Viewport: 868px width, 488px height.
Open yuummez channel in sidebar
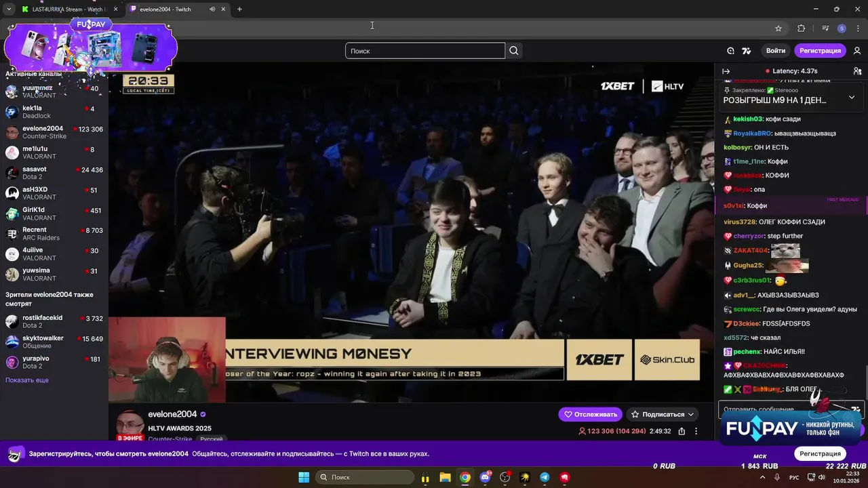[x=54, y=91]
